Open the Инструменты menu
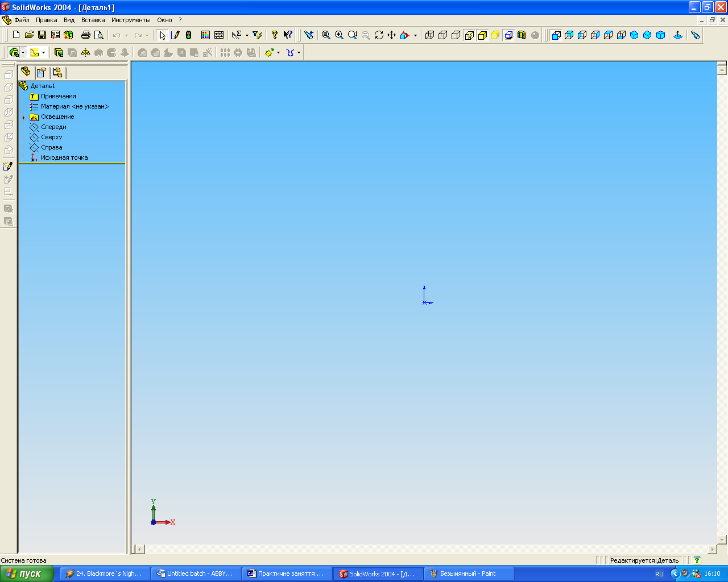728x582 pixels. pos(131,20)
